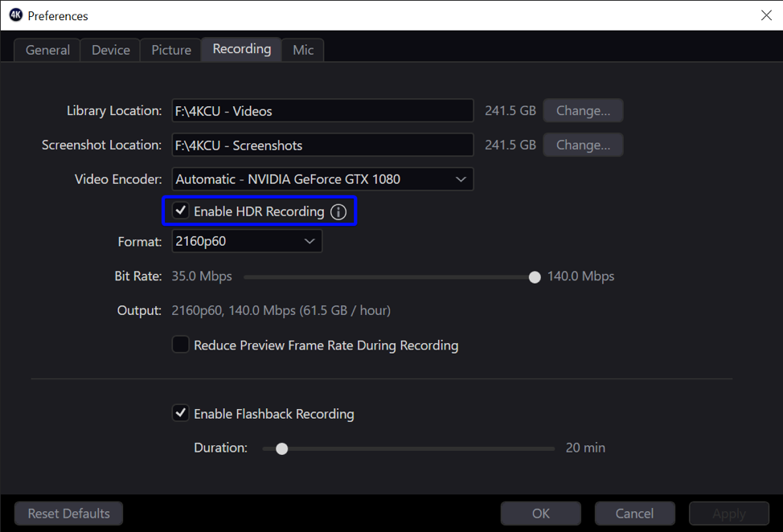Open the Video Encoder dropdown
Screen dimensions: 783x532
322,179
